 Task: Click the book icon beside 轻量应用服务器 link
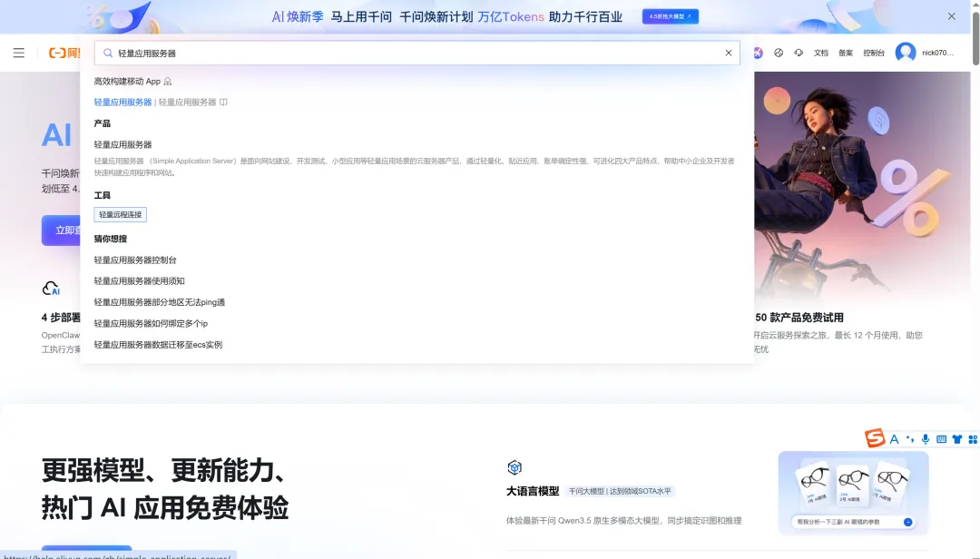pos(223,102)
